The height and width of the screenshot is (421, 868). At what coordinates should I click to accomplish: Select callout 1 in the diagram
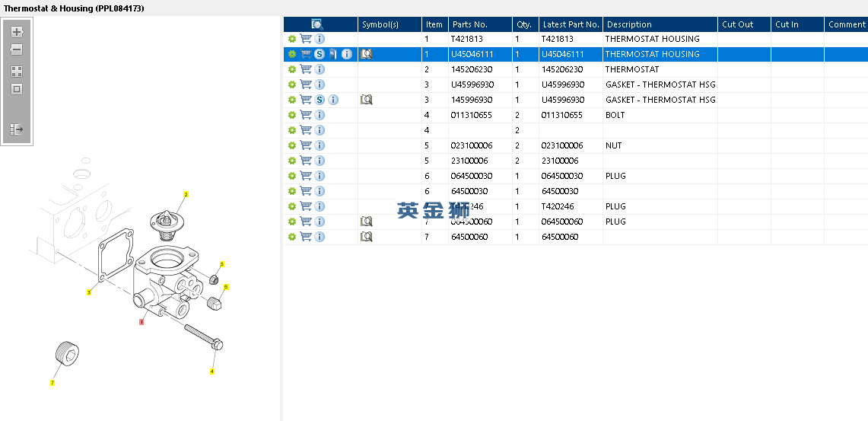coord(141,321)
